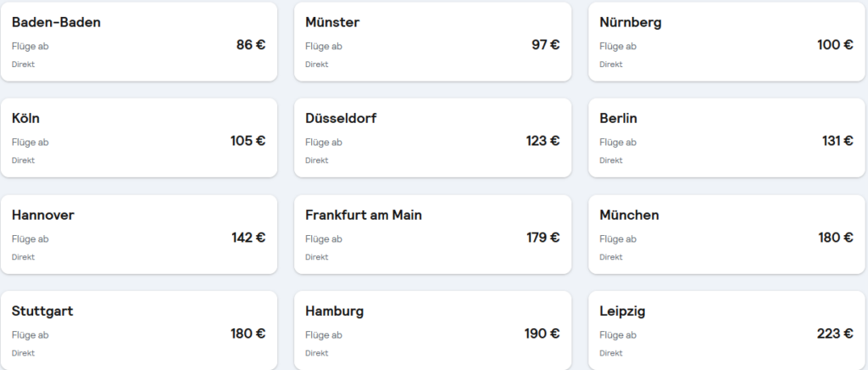The height and width of the screenshot is (370, 868).
Task: Click the 179 € Frankfurt price
Action: [x=543, y=238]
